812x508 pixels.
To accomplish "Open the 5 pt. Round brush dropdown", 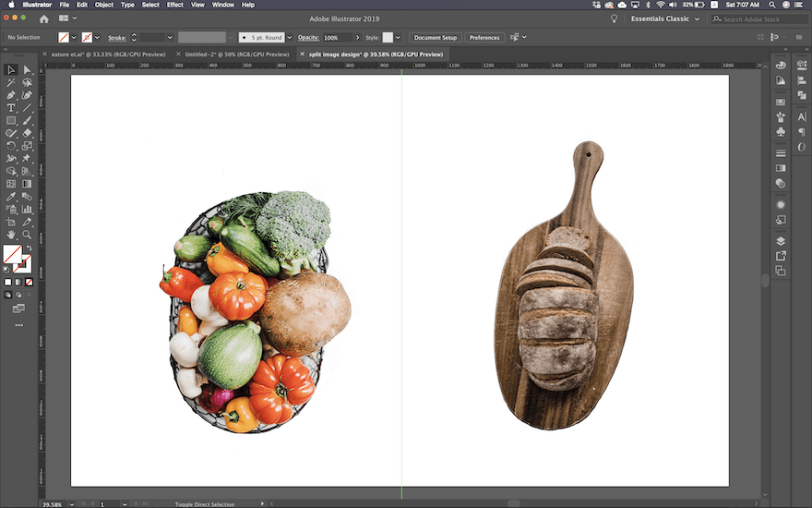I will pos(289,38).
